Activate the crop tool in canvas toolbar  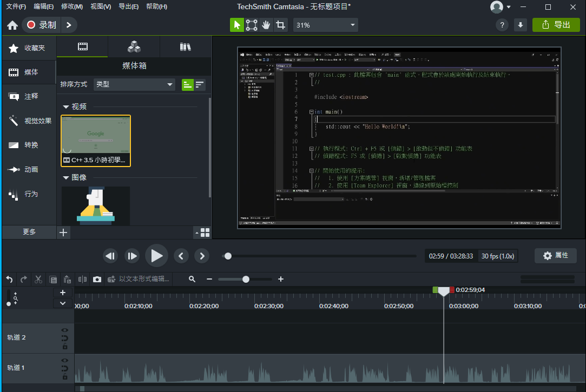(280, 25)
